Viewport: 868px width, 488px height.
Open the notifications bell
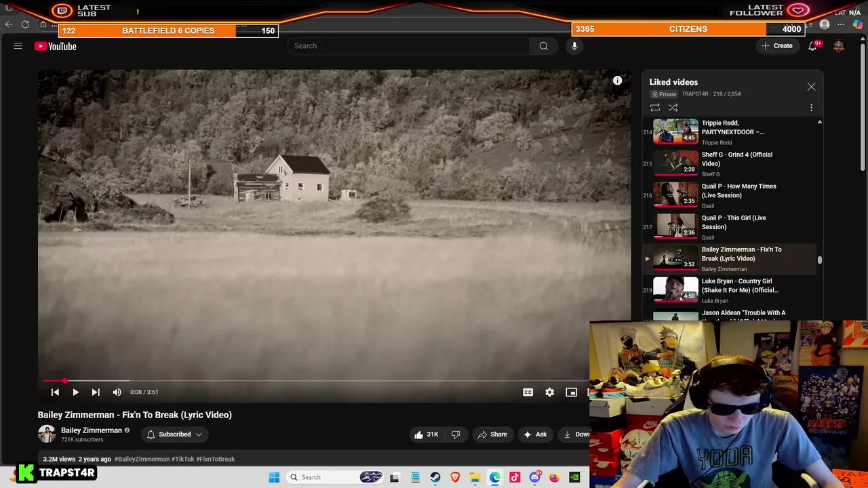812,46
